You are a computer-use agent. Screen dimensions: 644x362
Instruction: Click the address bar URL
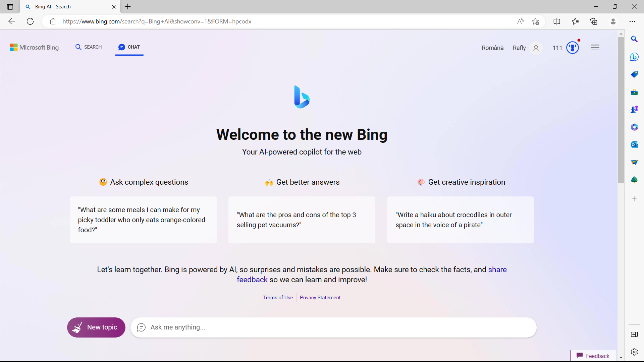[x=157, y=21]
